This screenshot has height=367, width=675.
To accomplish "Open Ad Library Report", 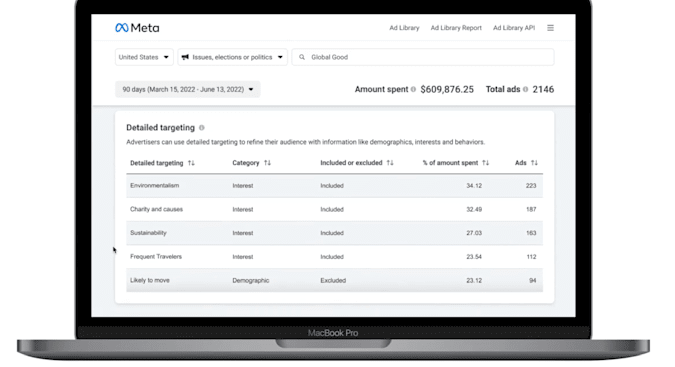I will coord(456,28).
